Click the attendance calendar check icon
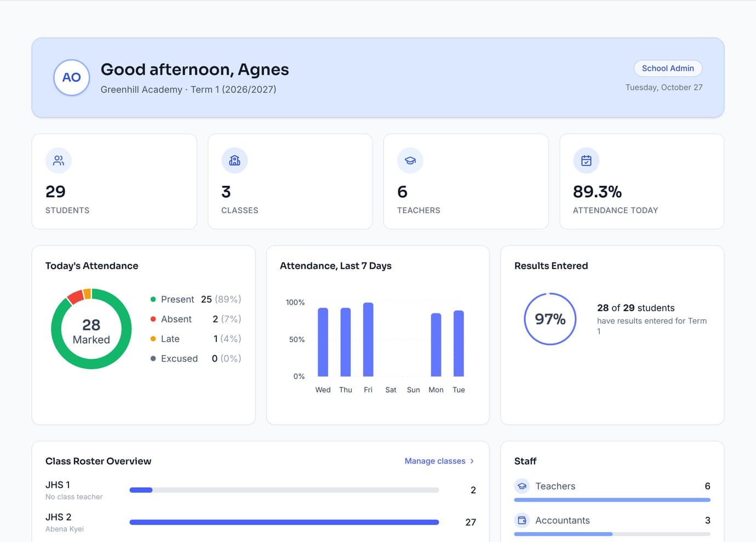This screenshot has height=542, width=756. click(586, 161)
